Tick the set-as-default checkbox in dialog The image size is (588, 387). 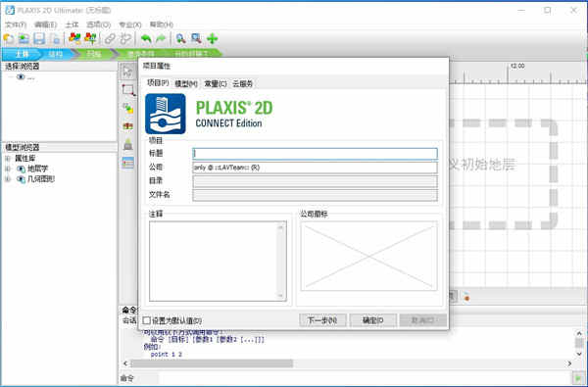pos(147,320)
